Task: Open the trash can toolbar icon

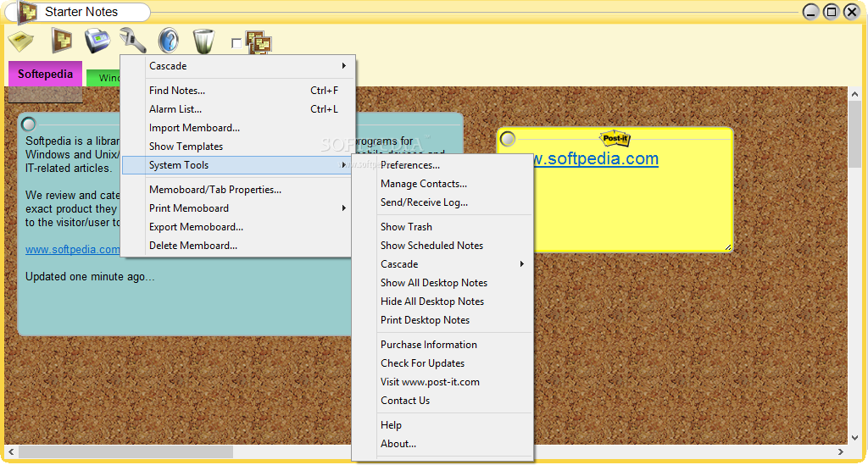Action: [x=203, y=42]
